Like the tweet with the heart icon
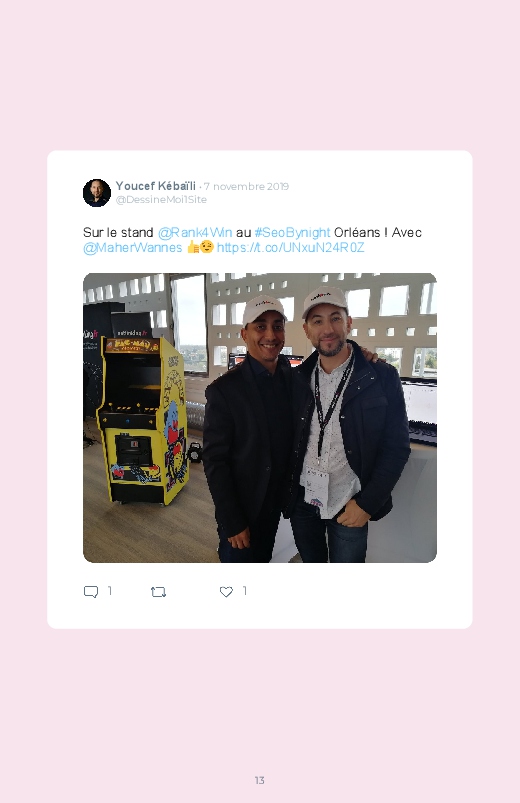The width and height of the screenshot is (520, 803). tap(226, 591)
